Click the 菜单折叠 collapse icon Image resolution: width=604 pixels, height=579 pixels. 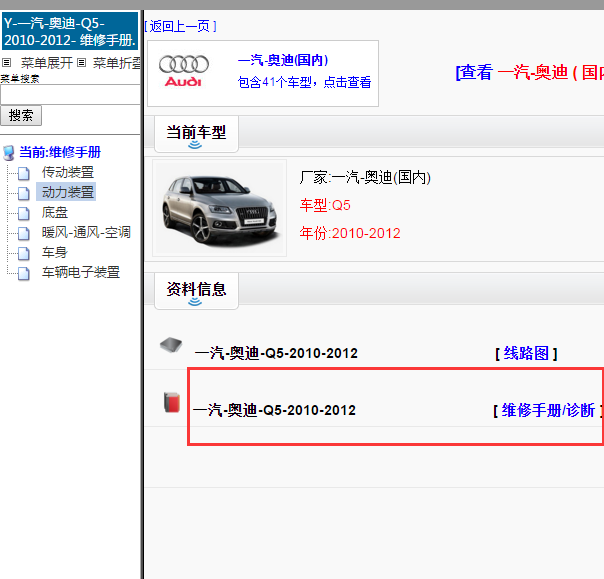coord(81,62)
